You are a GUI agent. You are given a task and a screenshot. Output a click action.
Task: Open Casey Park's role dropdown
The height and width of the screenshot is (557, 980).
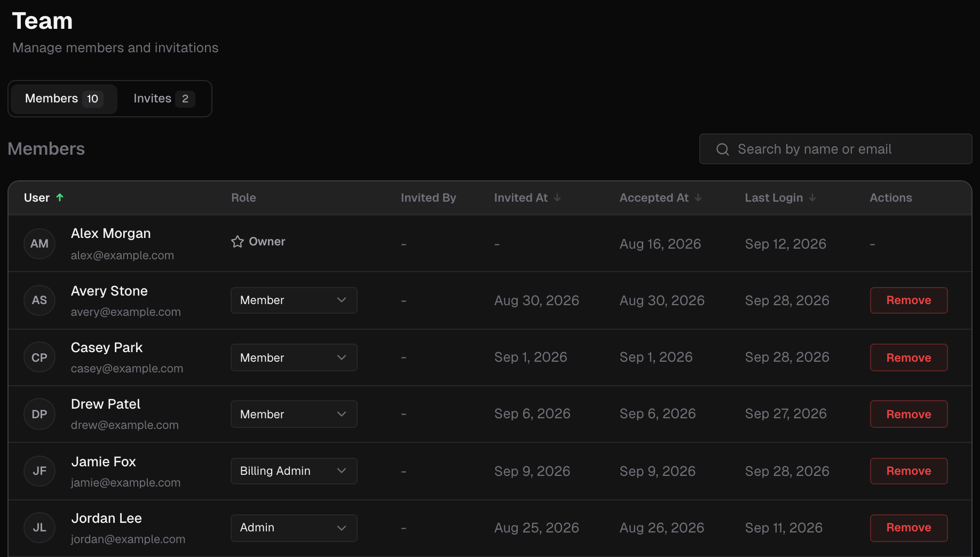(x=294, y=357)
